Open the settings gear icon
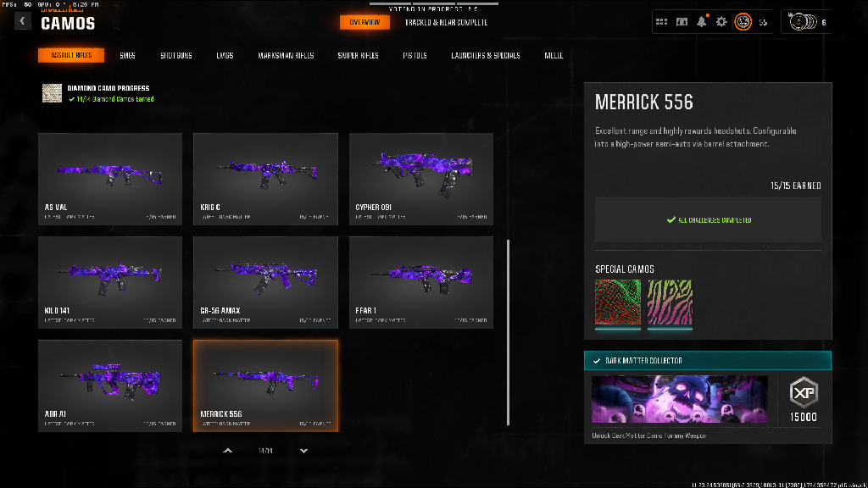This screenshot has height=488, width=868. coord(722,22)
